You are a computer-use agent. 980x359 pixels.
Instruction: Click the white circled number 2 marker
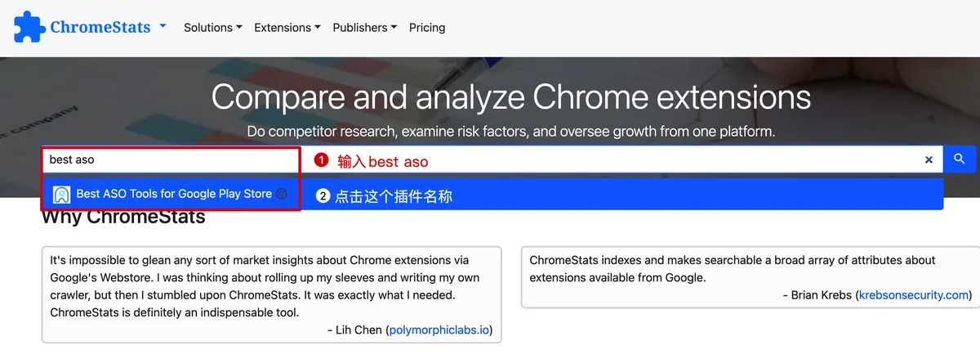[323, 196]
